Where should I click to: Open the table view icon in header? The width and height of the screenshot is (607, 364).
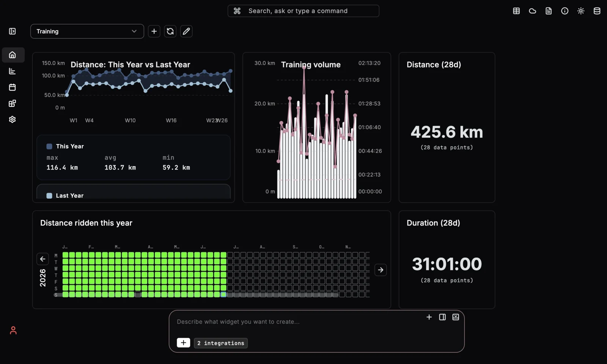pos(516,11)
